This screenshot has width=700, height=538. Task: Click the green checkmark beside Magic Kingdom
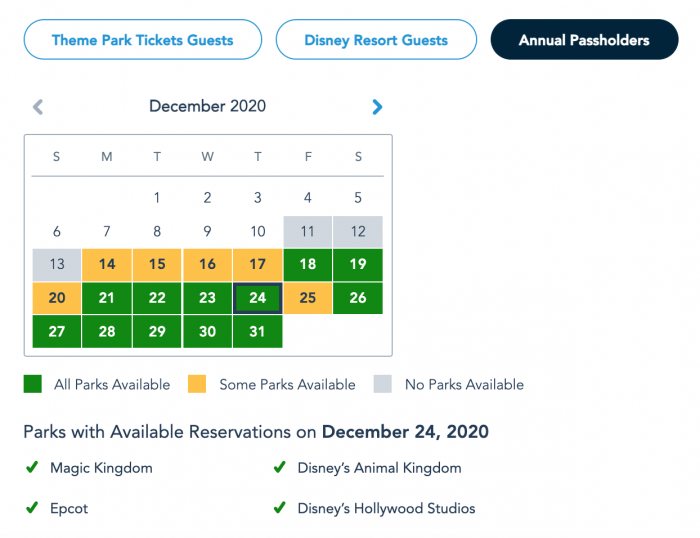tap(31, 468)
